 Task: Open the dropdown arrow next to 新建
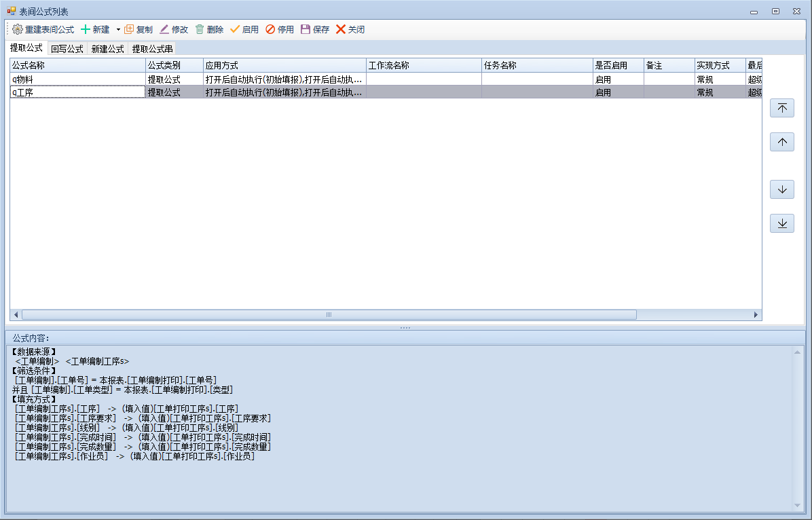click(x=117, y=30)
